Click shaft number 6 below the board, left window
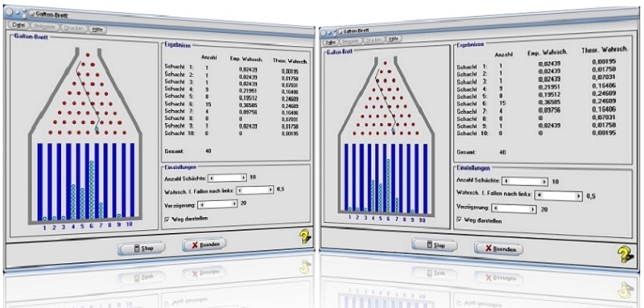The height and width of the screenshot is (308, 644). (91, 225)
